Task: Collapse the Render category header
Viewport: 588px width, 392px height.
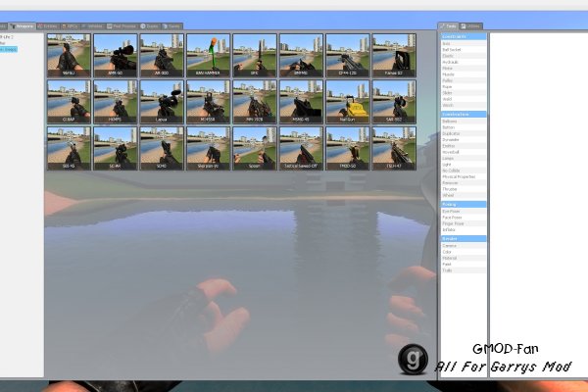Action: click(x=464, y=238)
